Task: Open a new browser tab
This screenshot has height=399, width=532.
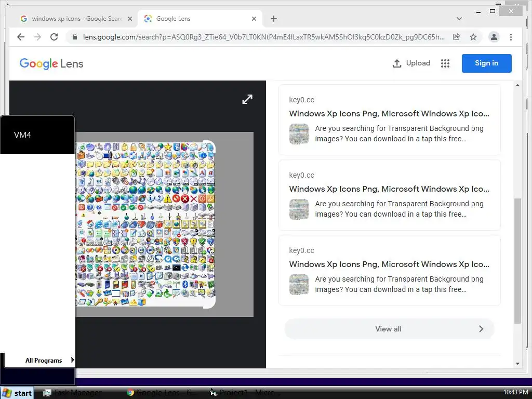Action: (x=274, y=19)
